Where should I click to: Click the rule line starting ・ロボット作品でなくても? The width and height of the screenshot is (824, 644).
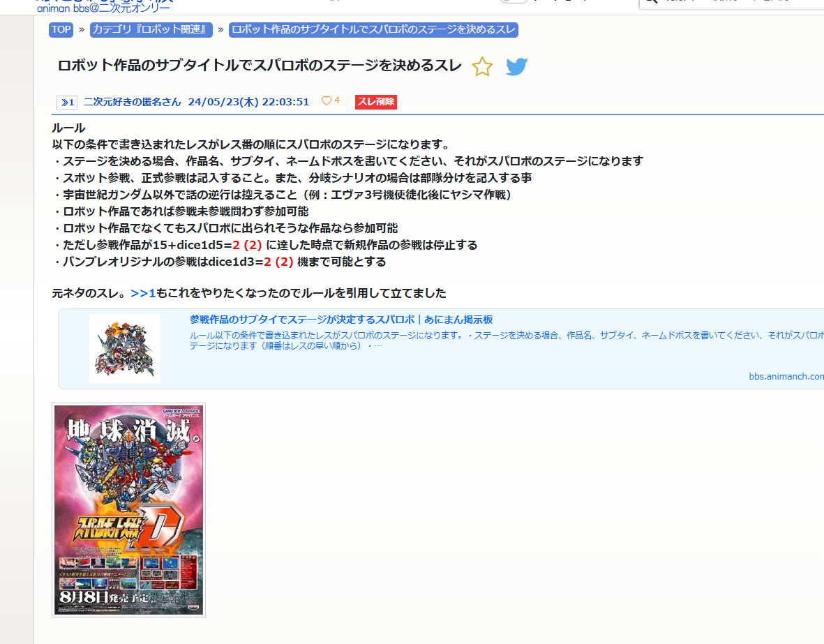(x=225, y=229)
